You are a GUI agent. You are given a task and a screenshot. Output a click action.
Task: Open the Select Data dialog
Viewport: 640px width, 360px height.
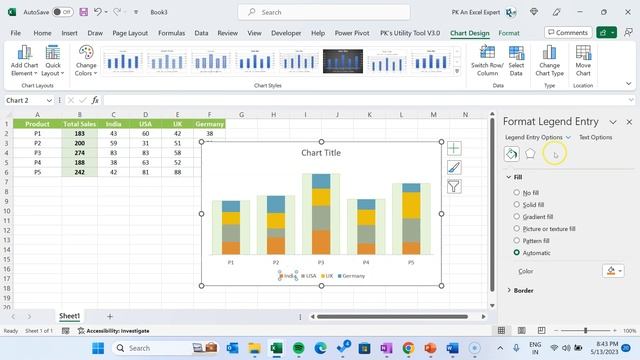[x=516, y=61]
